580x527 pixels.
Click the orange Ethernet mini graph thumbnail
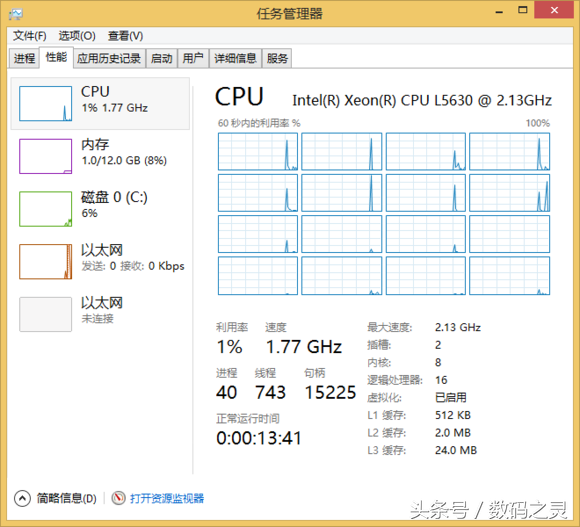click(45, 261)
